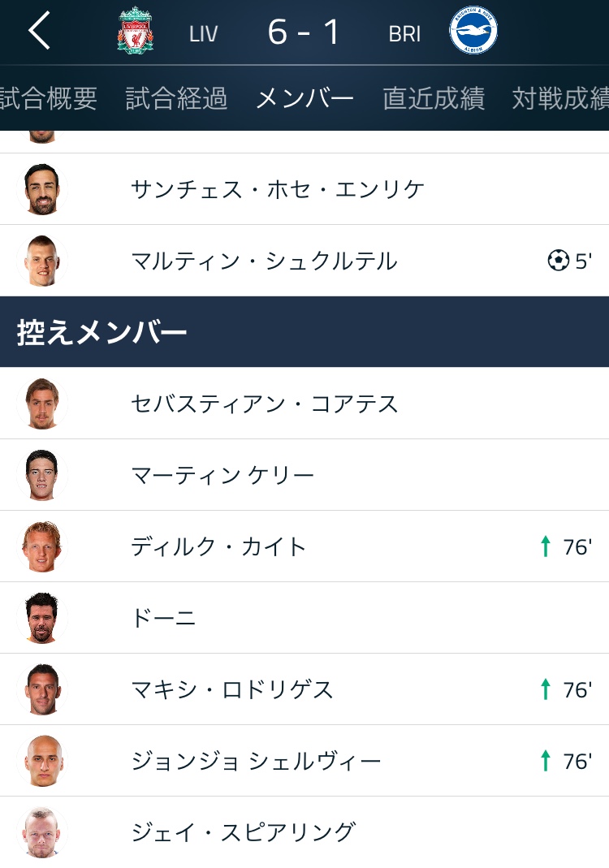Open the 試合概要 tab

49,98
